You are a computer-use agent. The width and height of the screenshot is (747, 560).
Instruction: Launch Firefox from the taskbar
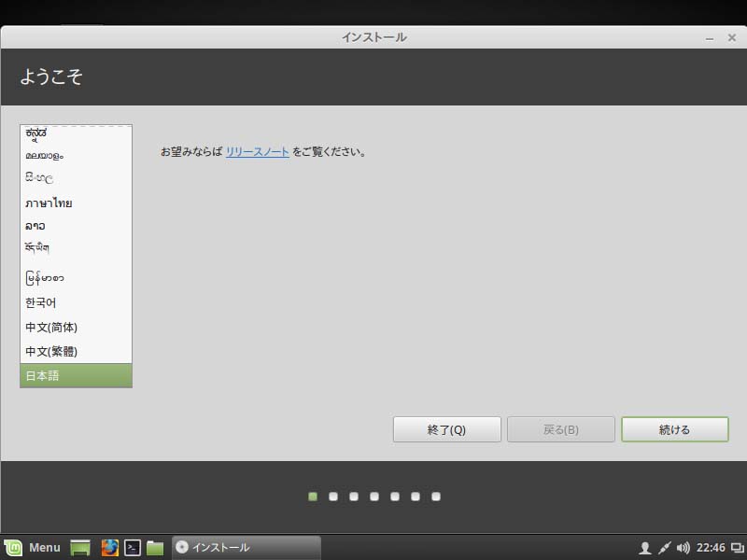(x=110, y=548)
